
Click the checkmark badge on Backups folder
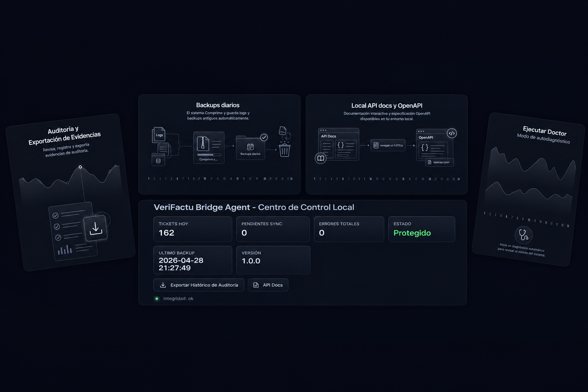[x=264, y=137]
